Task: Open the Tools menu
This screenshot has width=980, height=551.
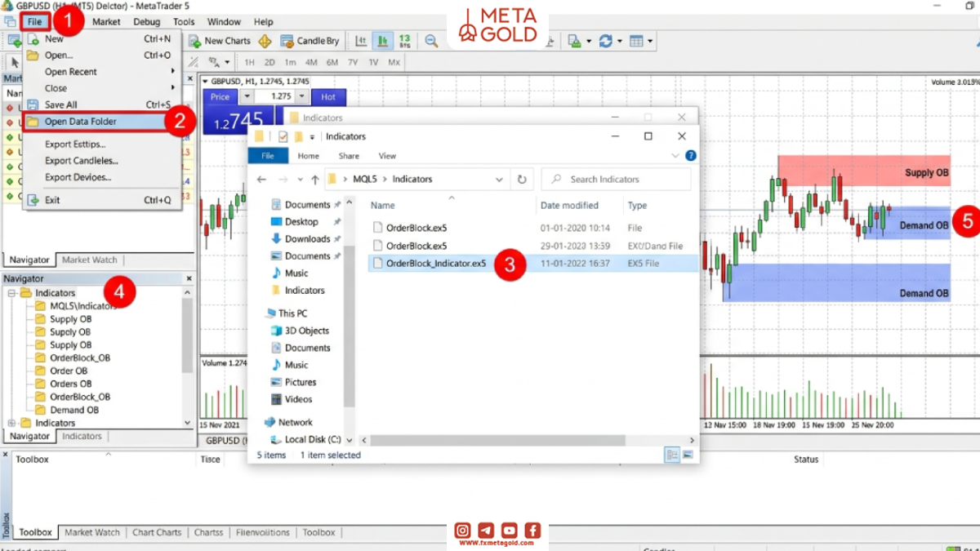Action: coord(184,22)
